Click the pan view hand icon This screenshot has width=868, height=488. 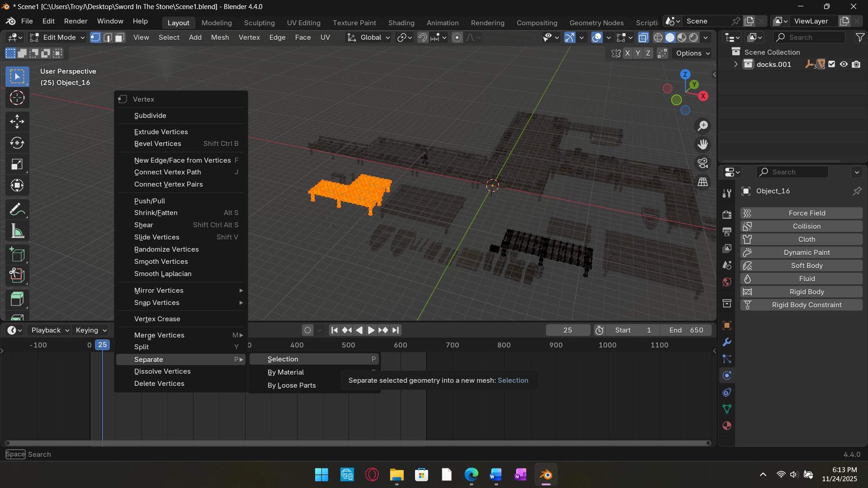[x=703, y=145]
